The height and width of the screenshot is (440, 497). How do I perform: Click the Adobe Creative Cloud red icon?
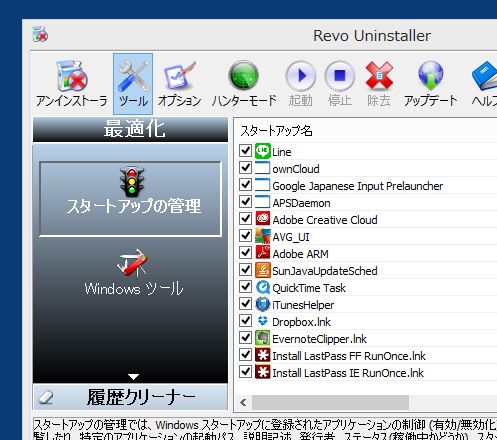[x=263, y=219]
